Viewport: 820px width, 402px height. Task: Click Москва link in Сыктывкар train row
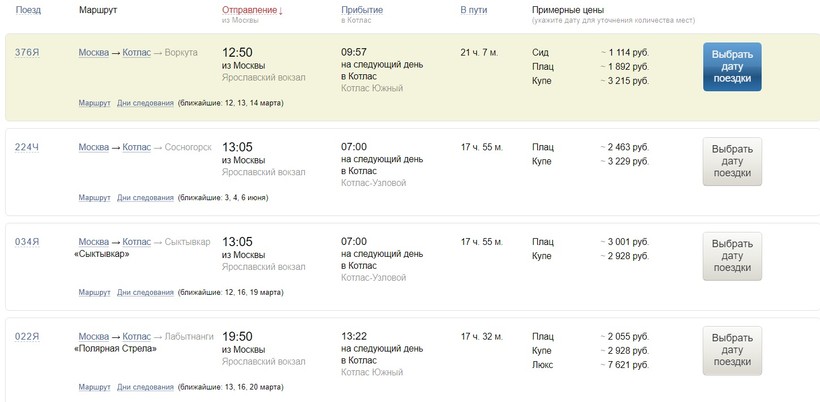coord(93,241)
